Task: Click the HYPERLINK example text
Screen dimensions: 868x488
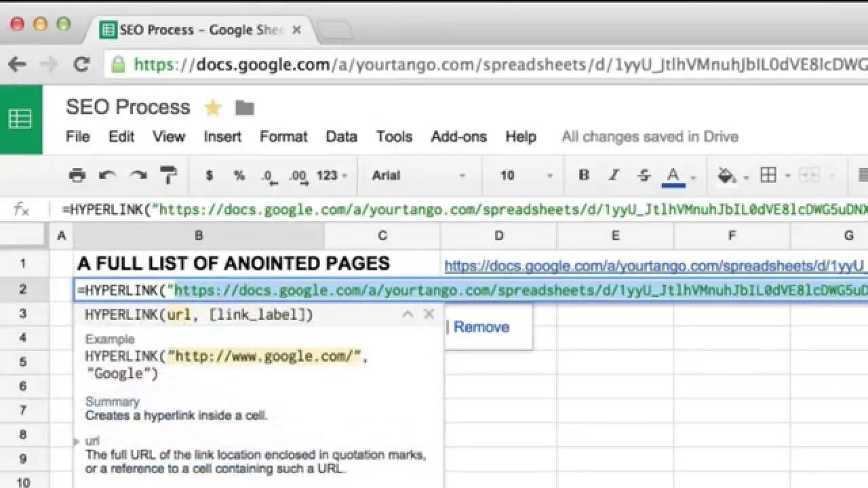Action: 226,365
